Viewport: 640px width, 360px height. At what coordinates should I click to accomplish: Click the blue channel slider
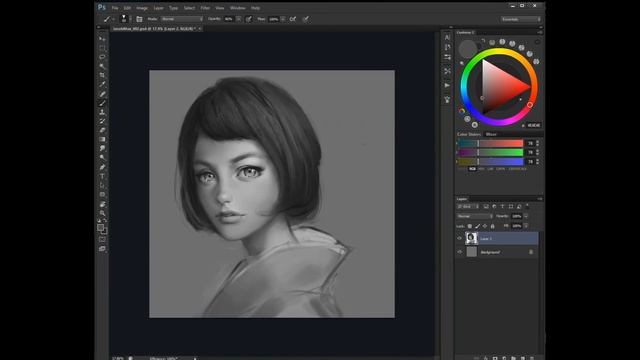490,162
